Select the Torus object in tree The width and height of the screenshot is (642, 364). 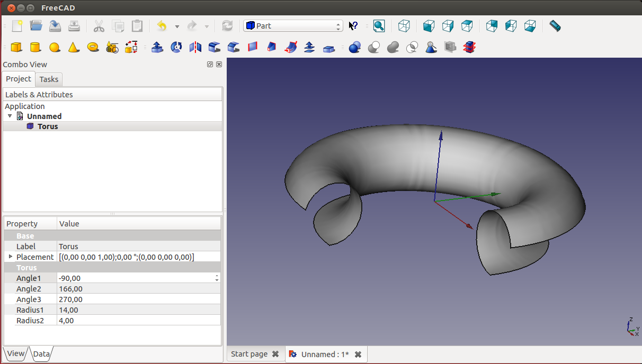click(48, 126)
